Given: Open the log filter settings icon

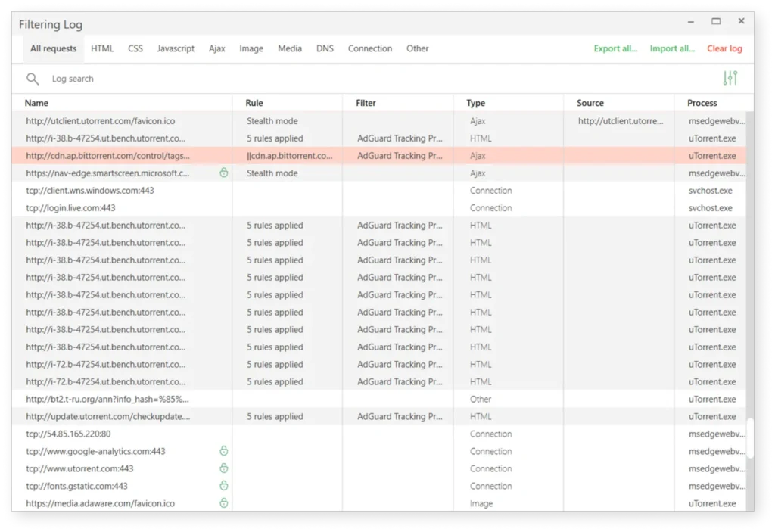Looking at the screenshot, I should [730, 78].
